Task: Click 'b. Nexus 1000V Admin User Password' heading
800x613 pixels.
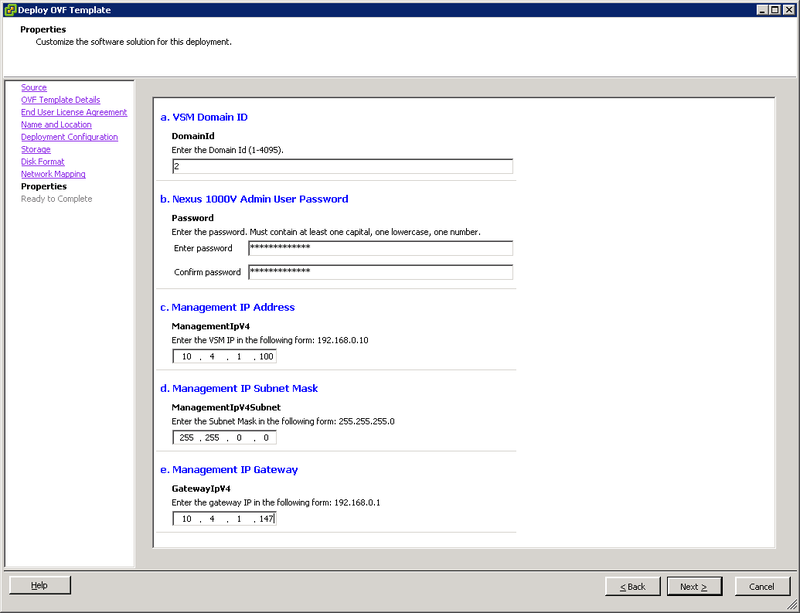Action: pyautogui.click(x=254, y=199)
